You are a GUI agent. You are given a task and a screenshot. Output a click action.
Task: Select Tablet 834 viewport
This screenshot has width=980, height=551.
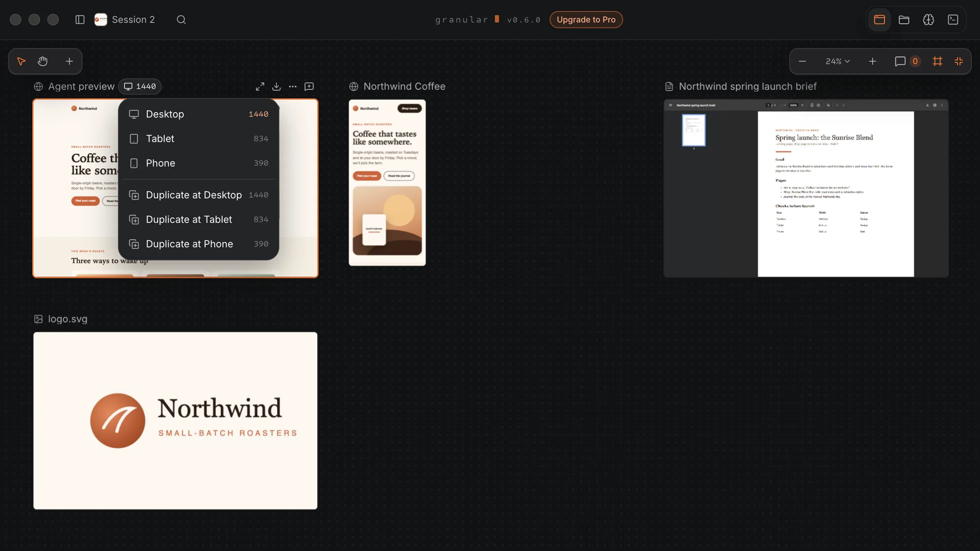(x=198, y=139)
